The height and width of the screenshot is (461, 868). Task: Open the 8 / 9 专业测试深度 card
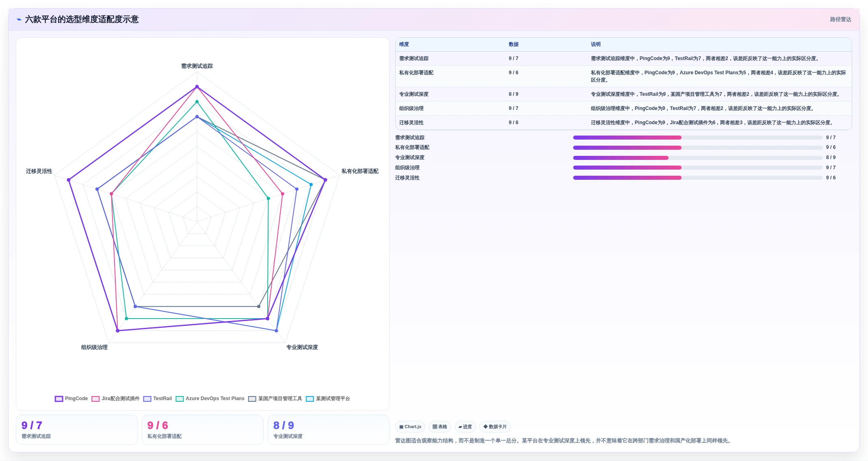coord(329,430)
